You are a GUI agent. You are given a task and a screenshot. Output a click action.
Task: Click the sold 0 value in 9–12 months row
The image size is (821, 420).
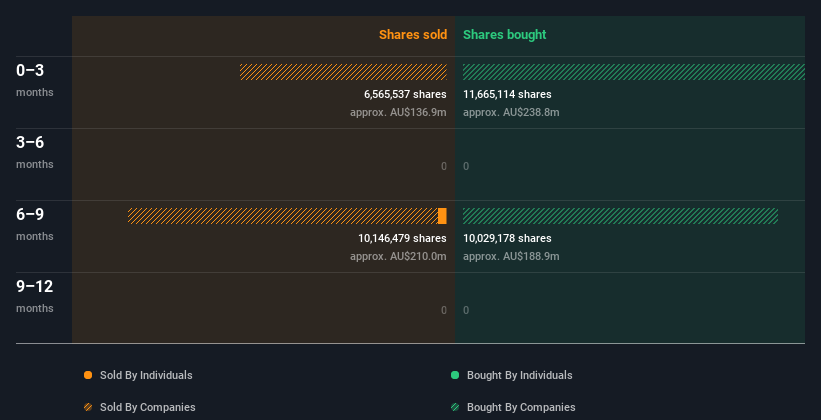point(444,311)
